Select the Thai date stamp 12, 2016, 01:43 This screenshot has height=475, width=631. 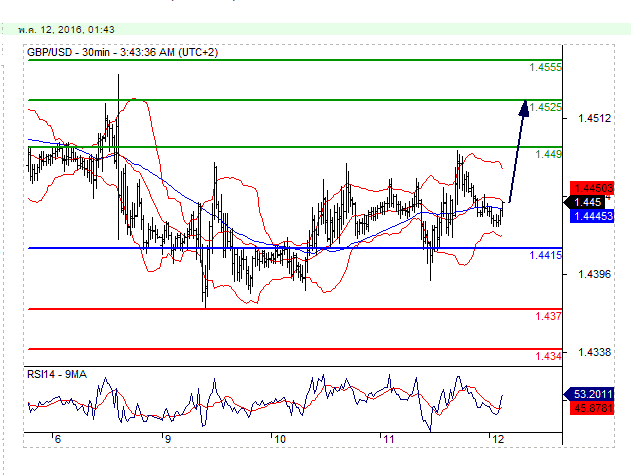click(66, 30)
